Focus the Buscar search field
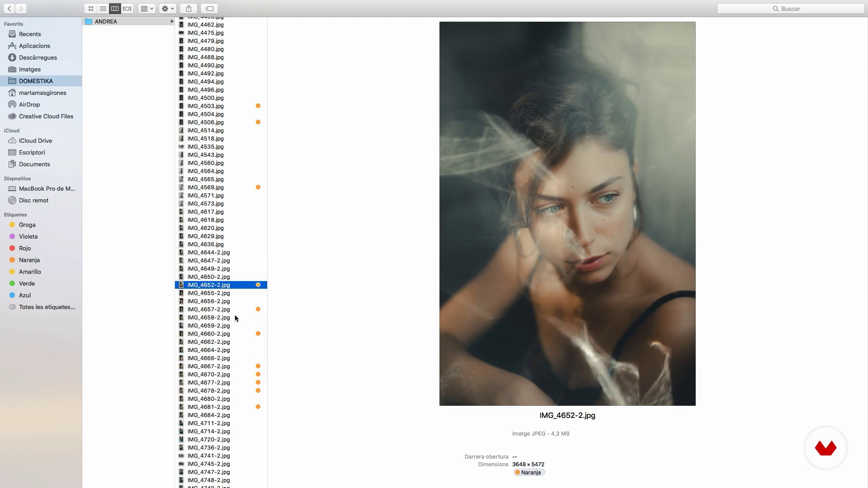Image resolution: width=868 pixels, height=488 pixels. (791, 9)
